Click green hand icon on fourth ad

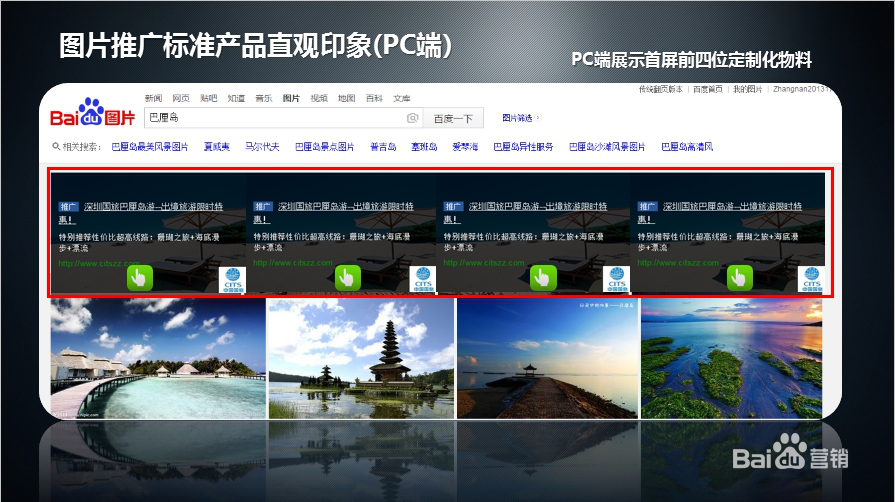[739, 277]
